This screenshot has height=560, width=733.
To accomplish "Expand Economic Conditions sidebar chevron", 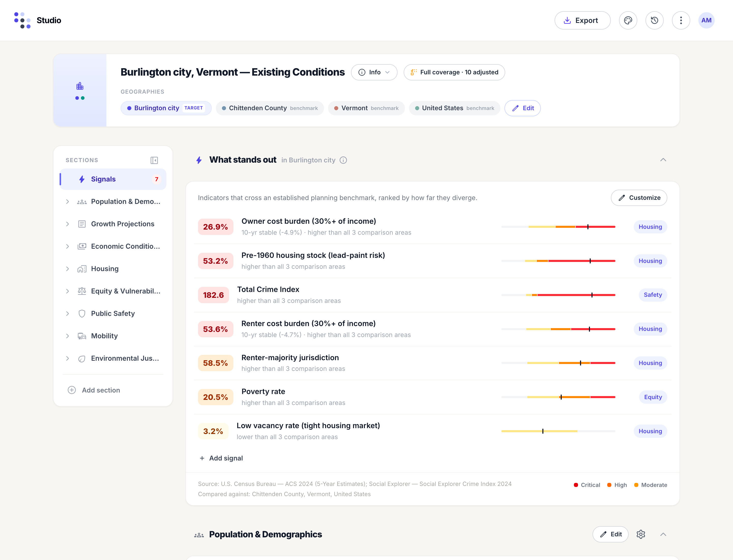I will point(68,246).
